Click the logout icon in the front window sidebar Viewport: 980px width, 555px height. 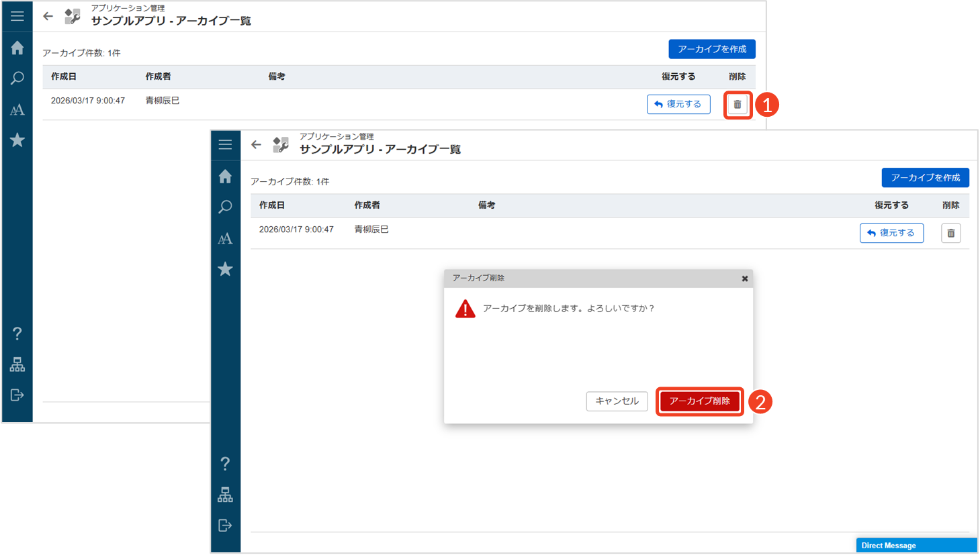225,525
